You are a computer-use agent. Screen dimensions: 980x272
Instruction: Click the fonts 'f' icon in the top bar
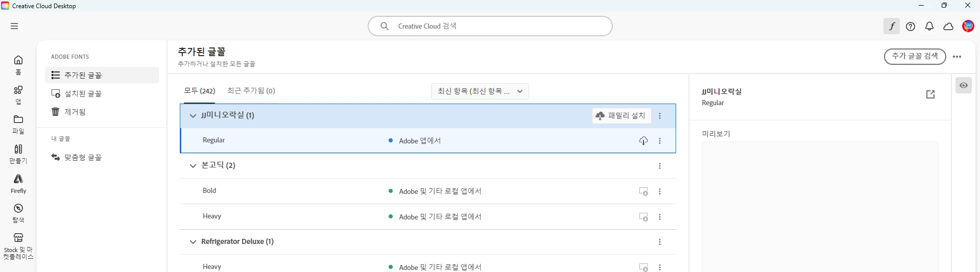point(892,26)
